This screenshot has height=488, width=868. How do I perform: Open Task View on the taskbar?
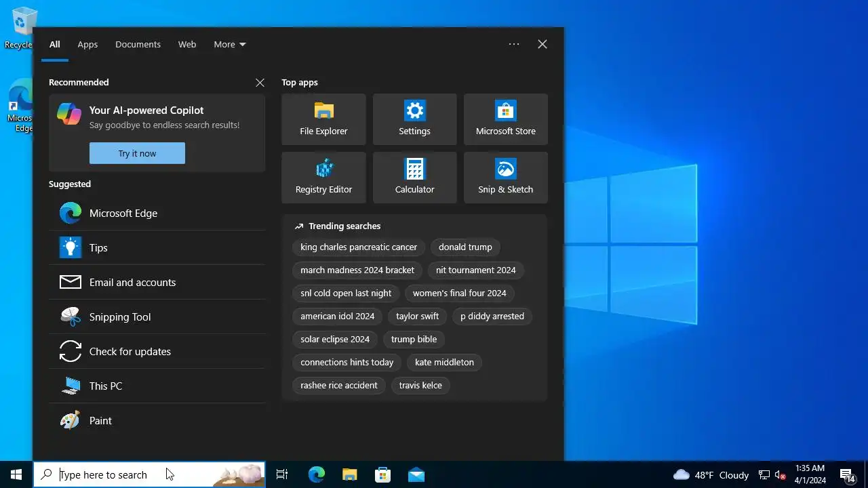[282, 474]
